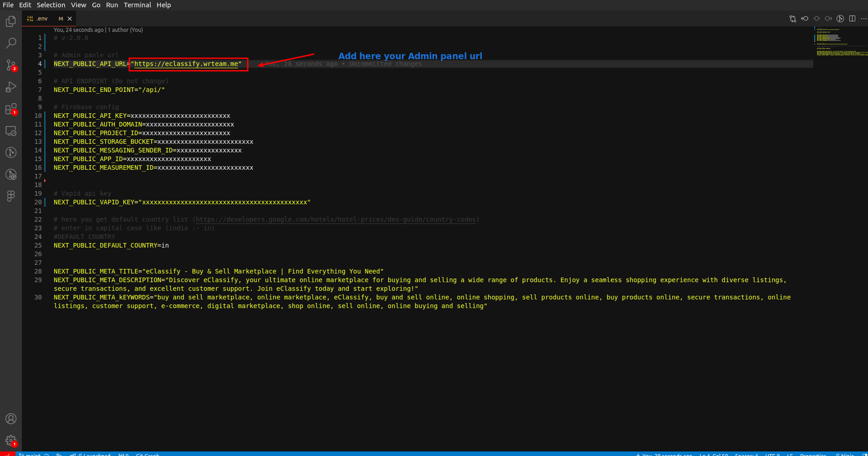
Task: Expand the More Actions ellipsis menu
Action: click(863, 19)
